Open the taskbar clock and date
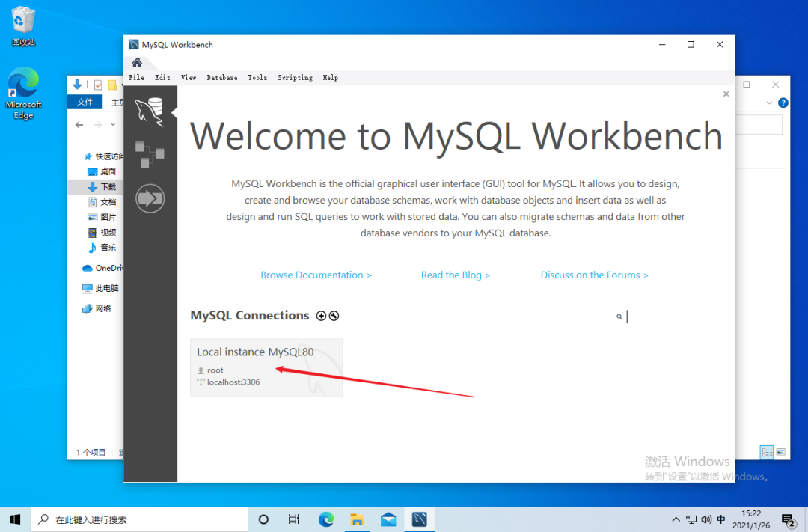This screenshot has height=532, width=808. point(751,519)
